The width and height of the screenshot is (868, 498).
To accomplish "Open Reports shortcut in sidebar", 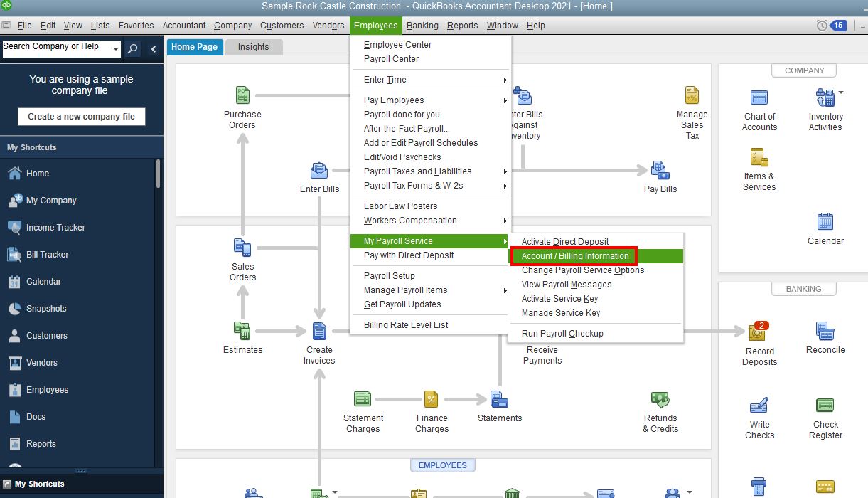I will click(x=41, y=443).
